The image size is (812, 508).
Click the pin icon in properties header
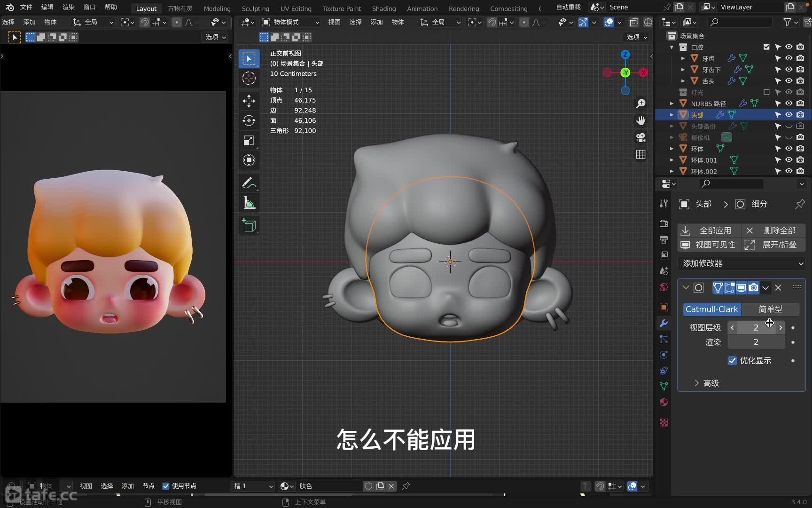click(800, 204)
